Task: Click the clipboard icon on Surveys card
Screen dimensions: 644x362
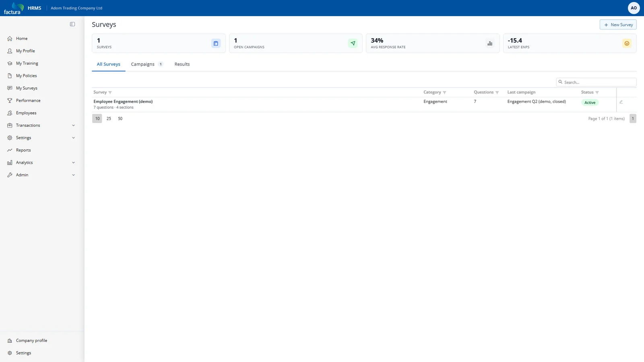Action: (216, 43)
